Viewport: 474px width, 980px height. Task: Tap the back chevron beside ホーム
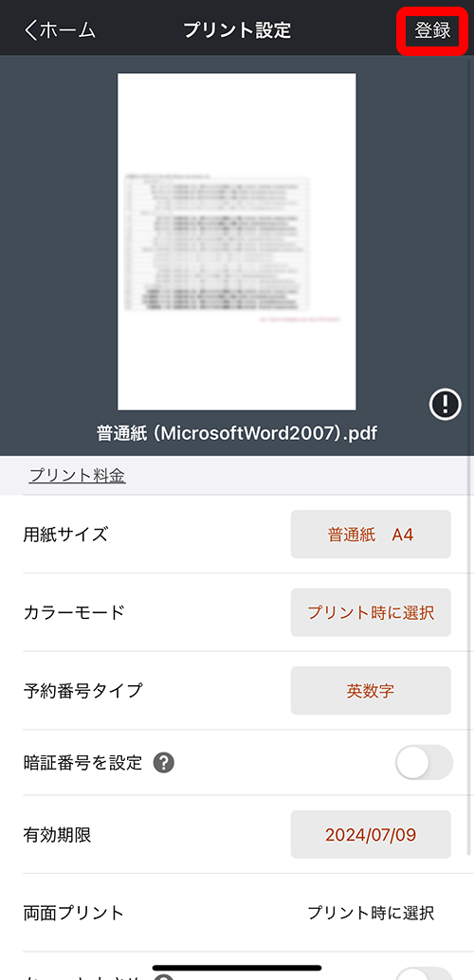pos(31,30)
